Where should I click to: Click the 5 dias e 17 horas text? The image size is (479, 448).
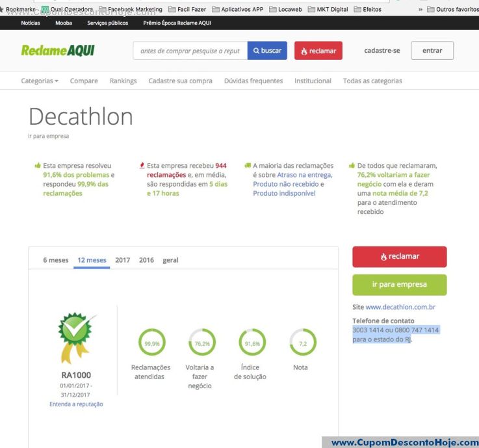click(187, 189)
